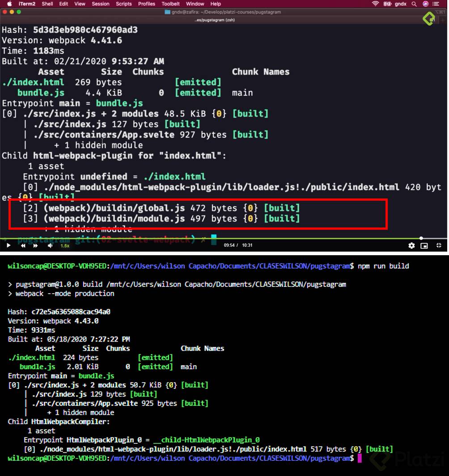Click the red close window button
This screenshot has width=449, height=476.
(4, 12)
